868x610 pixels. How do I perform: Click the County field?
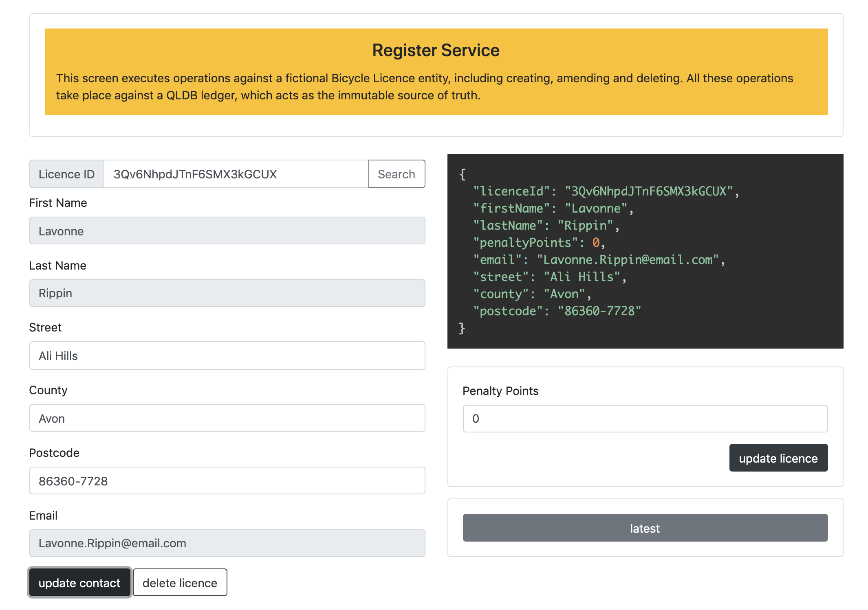coord(227,419)
